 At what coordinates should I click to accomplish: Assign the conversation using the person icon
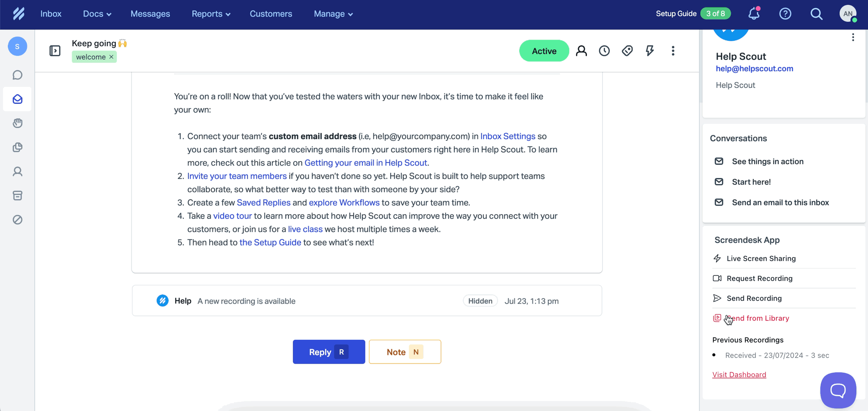(582, 50)
